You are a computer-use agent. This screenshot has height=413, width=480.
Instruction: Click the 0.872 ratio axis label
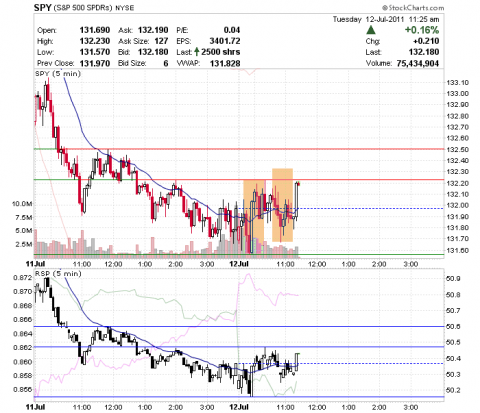click(x=23, y=277)
